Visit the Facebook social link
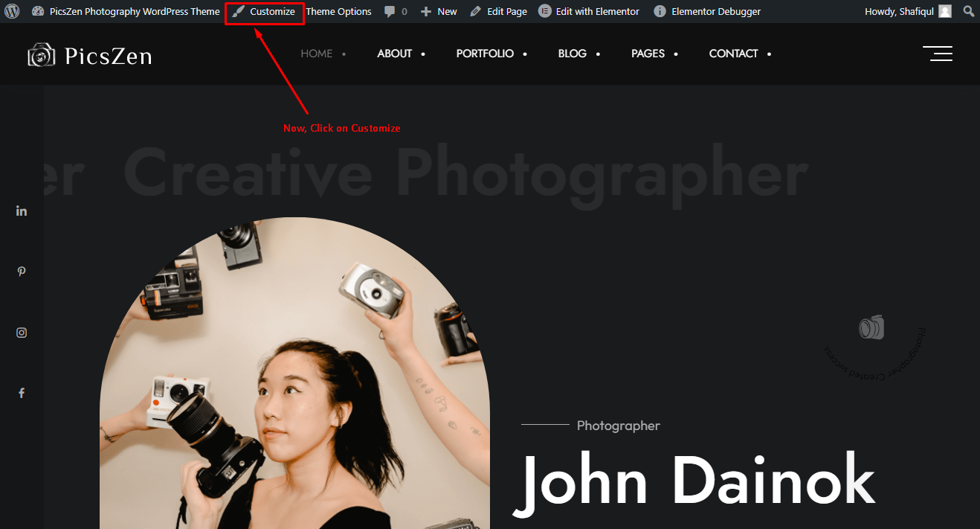980x529 pixels. [x=22, y=393]
